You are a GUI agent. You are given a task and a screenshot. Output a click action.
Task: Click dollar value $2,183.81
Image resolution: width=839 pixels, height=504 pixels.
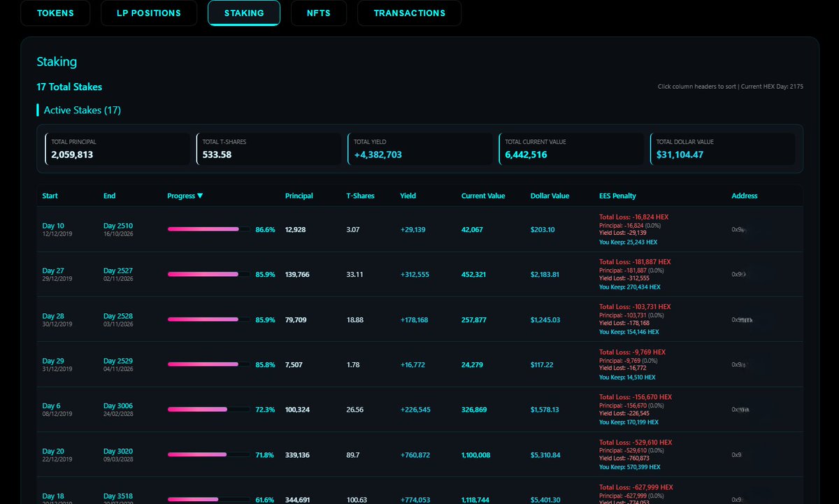(x=545, y=275)
